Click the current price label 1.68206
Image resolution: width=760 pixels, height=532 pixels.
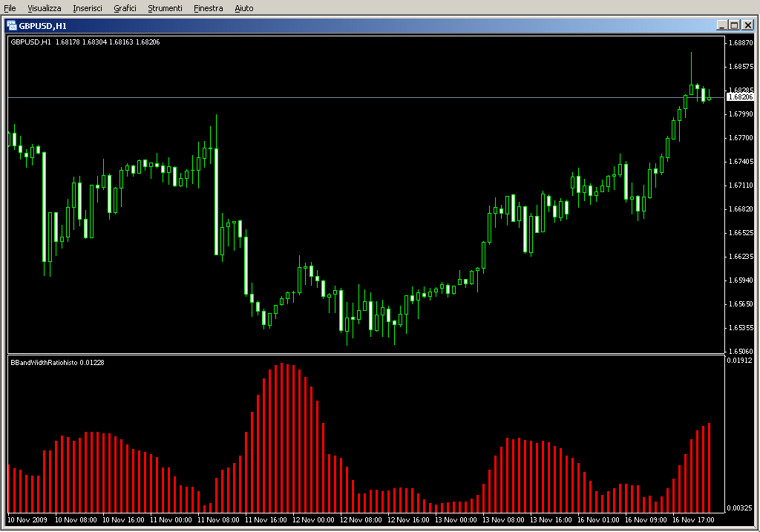click(x=741, y=97)
